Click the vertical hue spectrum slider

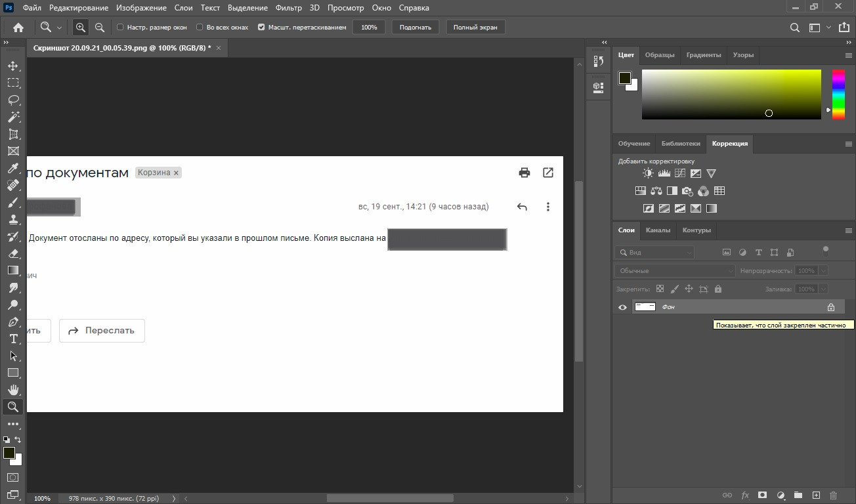tap(838, 94)
